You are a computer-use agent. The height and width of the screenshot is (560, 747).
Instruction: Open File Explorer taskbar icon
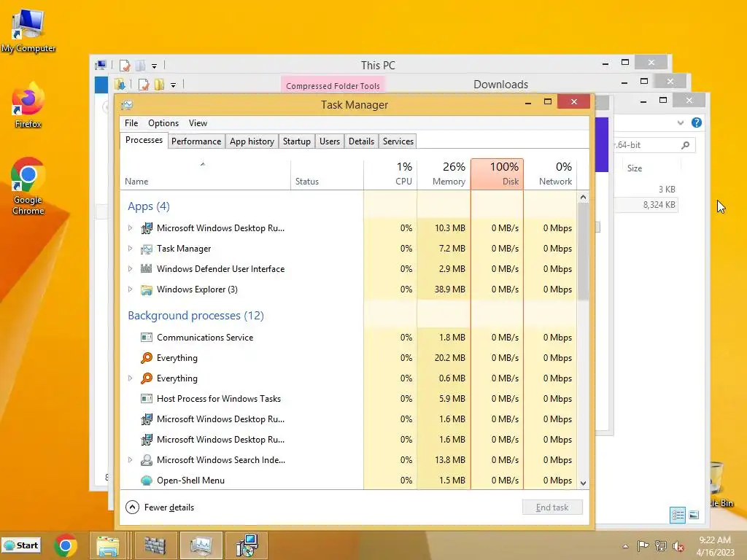(108, 545)
